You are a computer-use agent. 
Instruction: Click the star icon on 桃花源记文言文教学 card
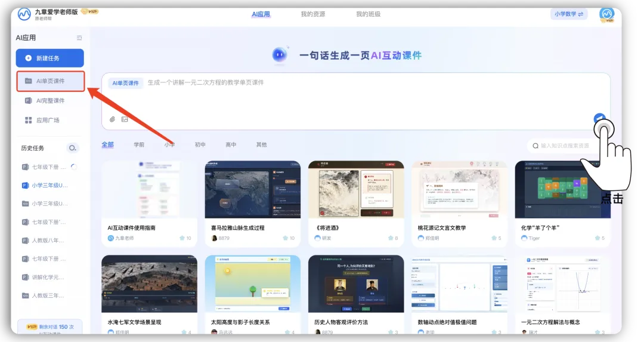[494, 238]
